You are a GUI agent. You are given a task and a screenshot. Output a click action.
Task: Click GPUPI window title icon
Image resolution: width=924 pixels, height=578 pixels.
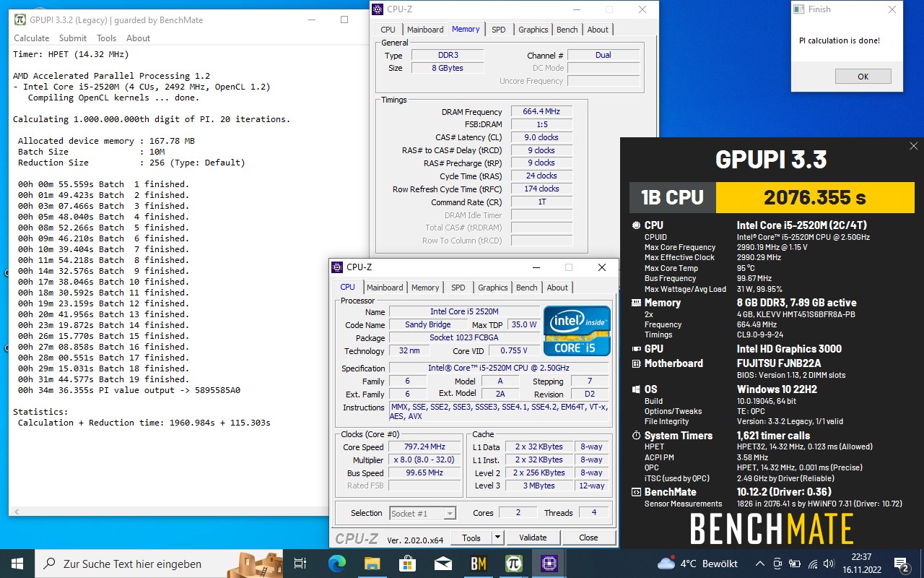pos(20,20)
